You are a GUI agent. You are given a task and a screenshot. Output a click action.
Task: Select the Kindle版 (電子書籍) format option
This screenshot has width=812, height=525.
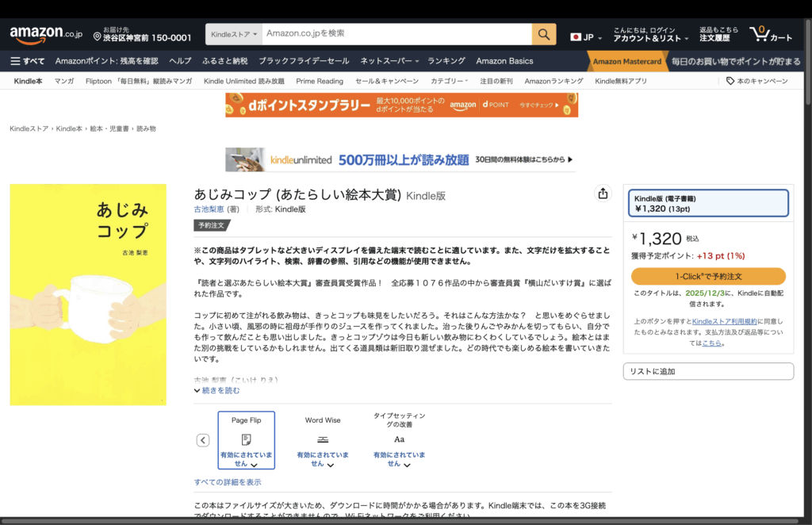[708, 203]
